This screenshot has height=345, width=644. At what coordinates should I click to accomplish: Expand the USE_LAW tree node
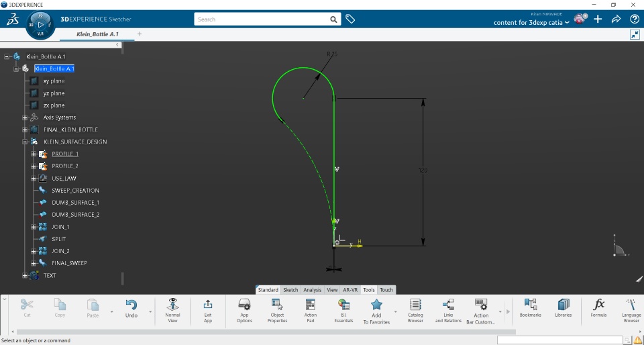pyautogui.click(x=34, y=179)
